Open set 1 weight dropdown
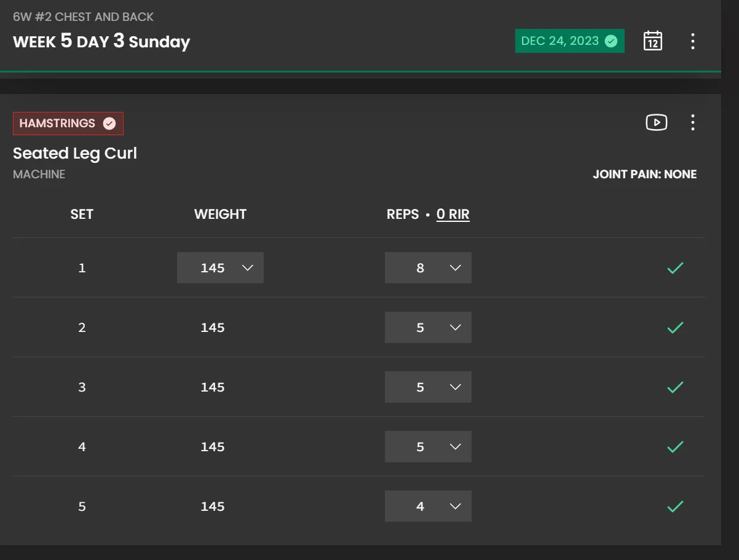 point(220,268)
